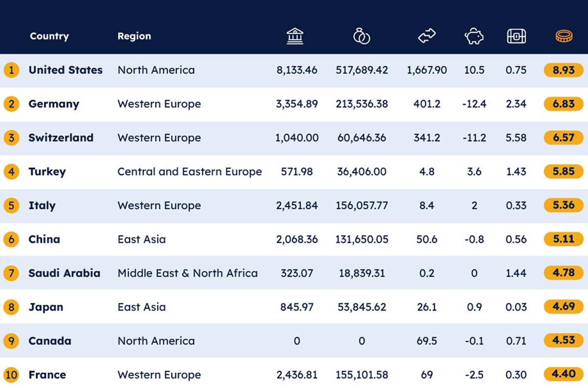
Task: Click the piggy bank column icon
Action: tap(474, 36)
